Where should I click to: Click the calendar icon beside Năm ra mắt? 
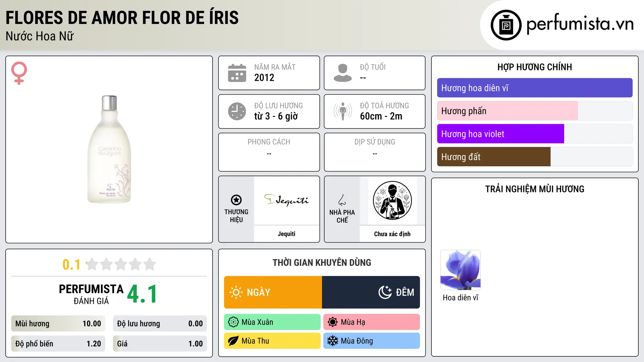point(237,73)
